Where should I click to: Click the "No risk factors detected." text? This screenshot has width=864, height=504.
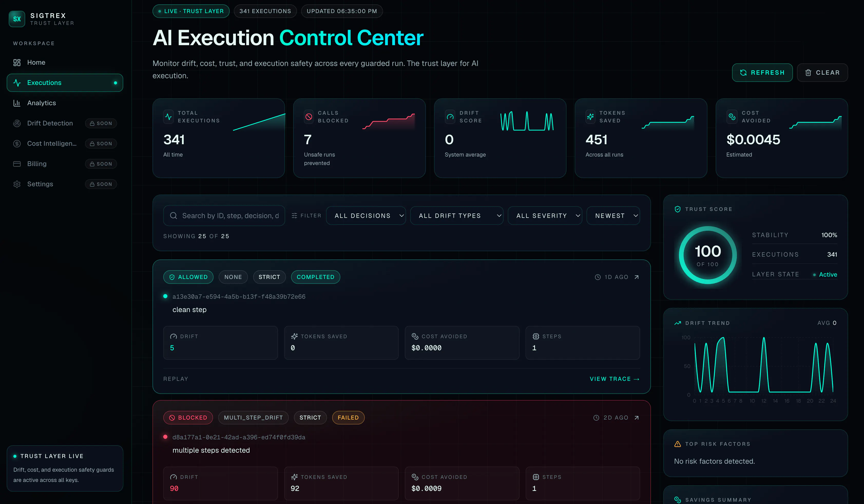click(x=715, y=461)
